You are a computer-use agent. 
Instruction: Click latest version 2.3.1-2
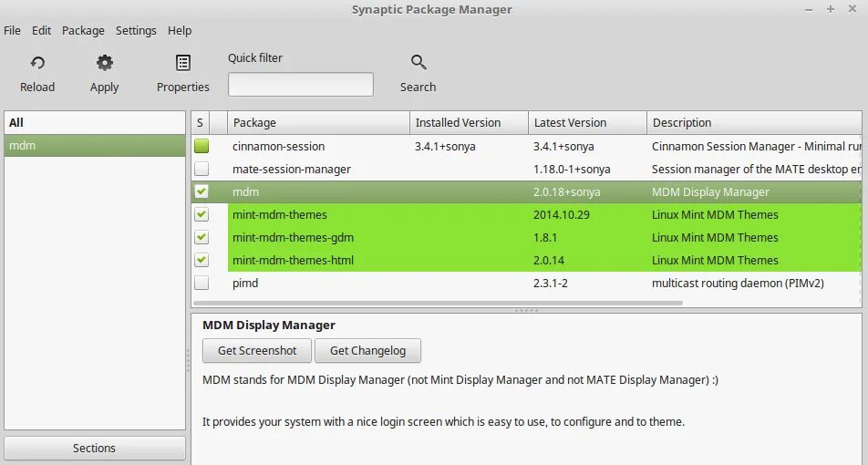[x=551, y=283]
